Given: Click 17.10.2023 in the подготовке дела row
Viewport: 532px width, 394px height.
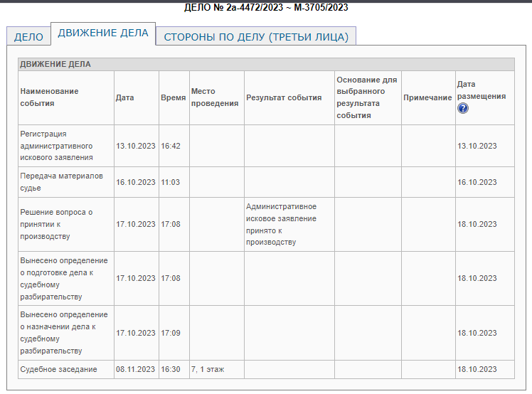Looking at the screenshot, I should (135, 278).
